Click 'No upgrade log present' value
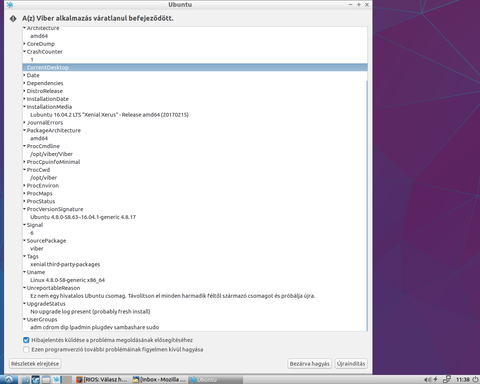Viewport: 480px width, 384px height. tap(90, 312)
